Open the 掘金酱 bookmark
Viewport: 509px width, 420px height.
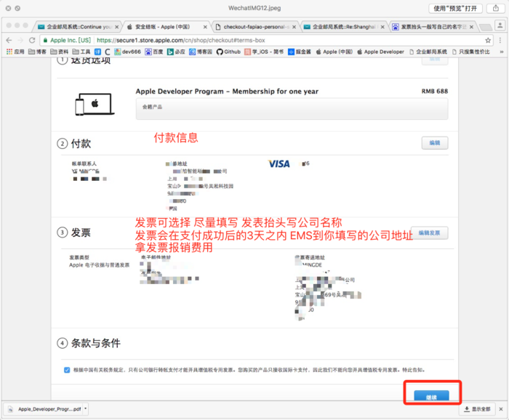(300, 52)
